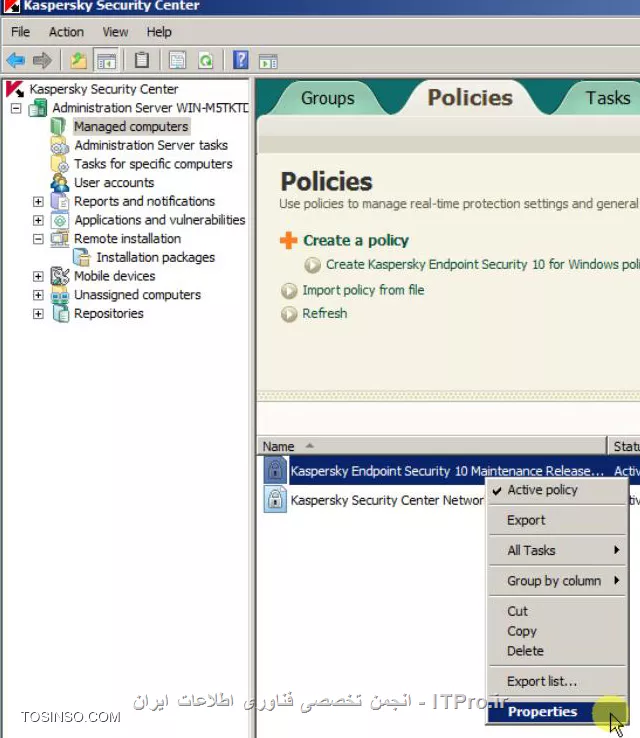Select the Policies tab

(470, 98)
